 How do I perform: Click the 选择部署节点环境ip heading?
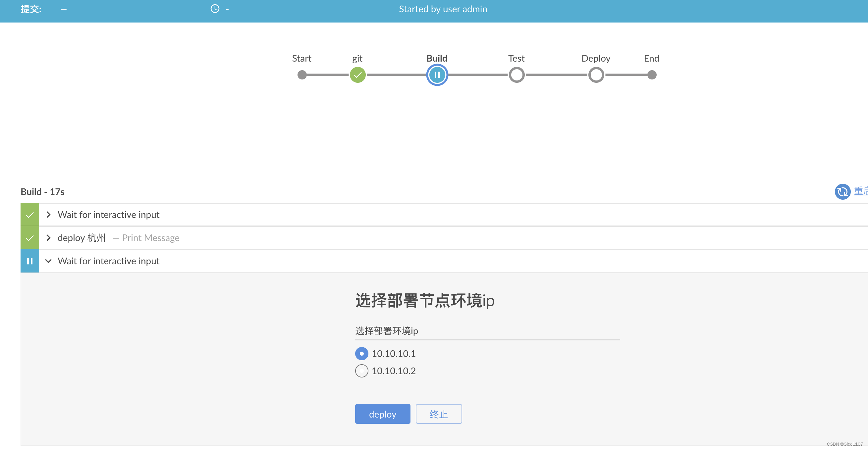coord(425,300)
